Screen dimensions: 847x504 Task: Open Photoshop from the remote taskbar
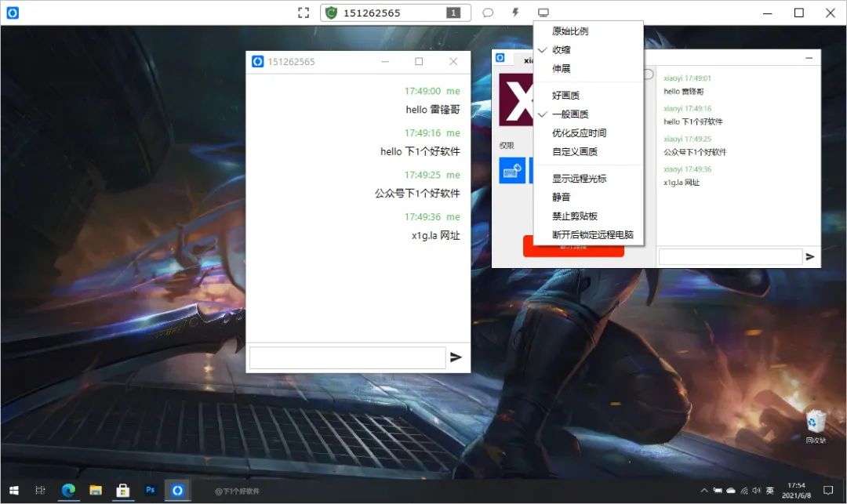pyautogui.click(x=150, y=490)
